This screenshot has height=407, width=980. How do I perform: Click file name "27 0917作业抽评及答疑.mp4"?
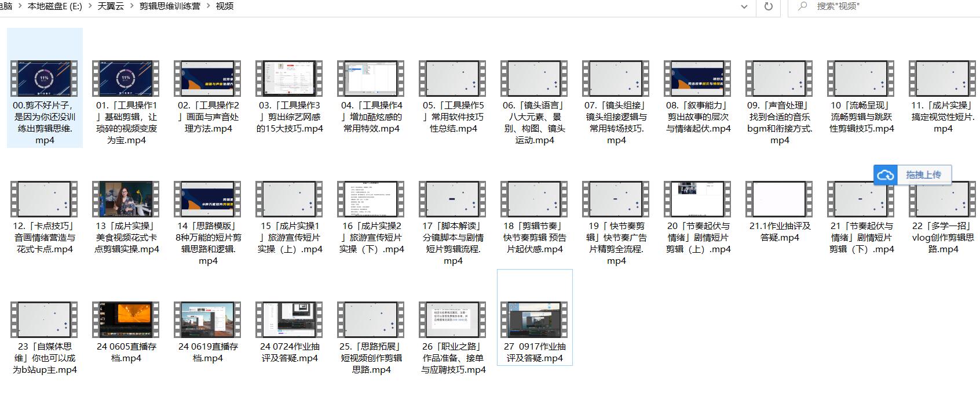(535, 353)
